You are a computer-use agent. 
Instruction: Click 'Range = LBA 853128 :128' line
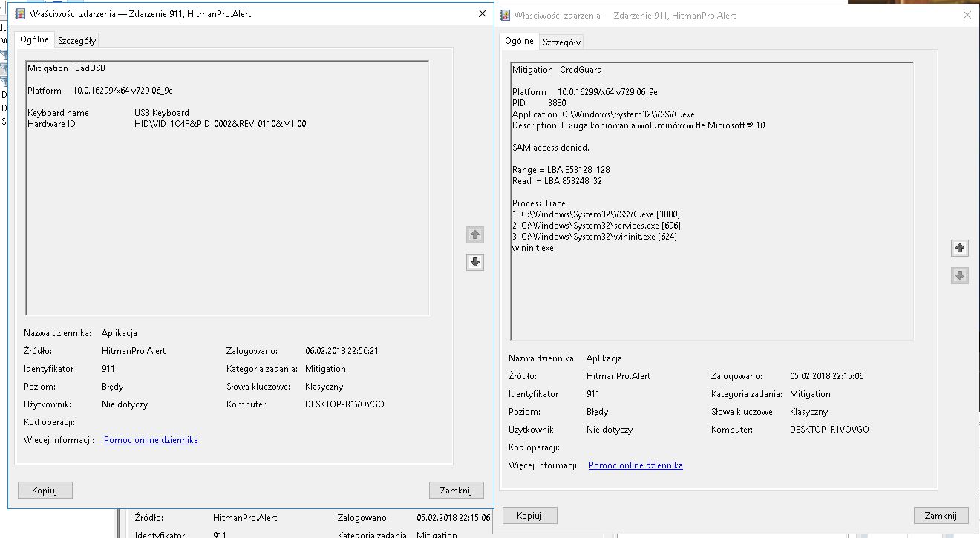tap(561, 170)
